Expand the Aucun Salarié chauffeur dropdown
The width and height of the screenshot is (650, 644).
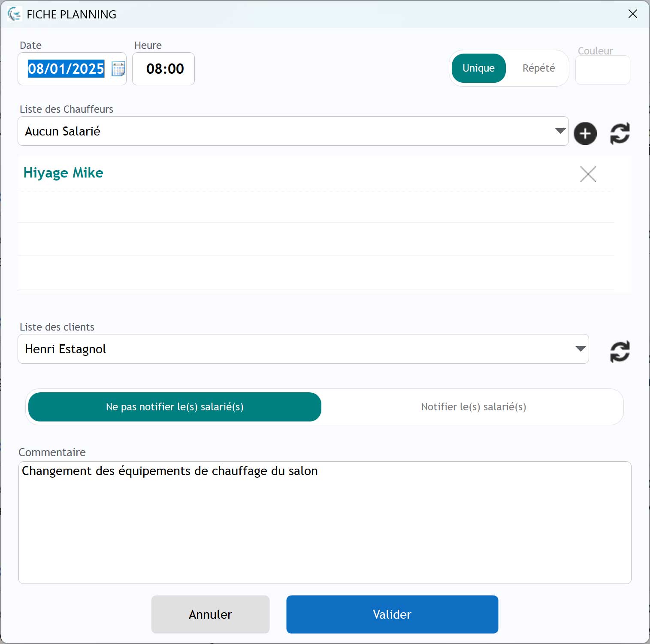[560, 131]
